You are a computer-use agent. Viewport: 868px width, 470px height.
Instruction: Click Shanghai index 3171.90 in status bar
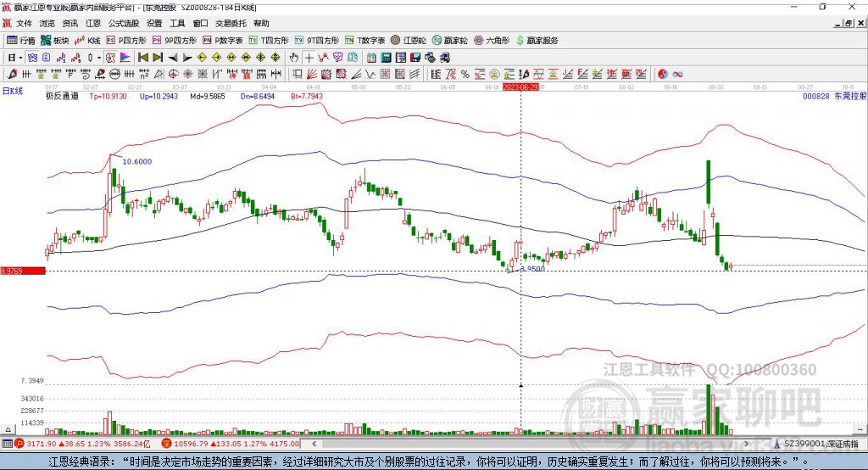click(42, 444)
